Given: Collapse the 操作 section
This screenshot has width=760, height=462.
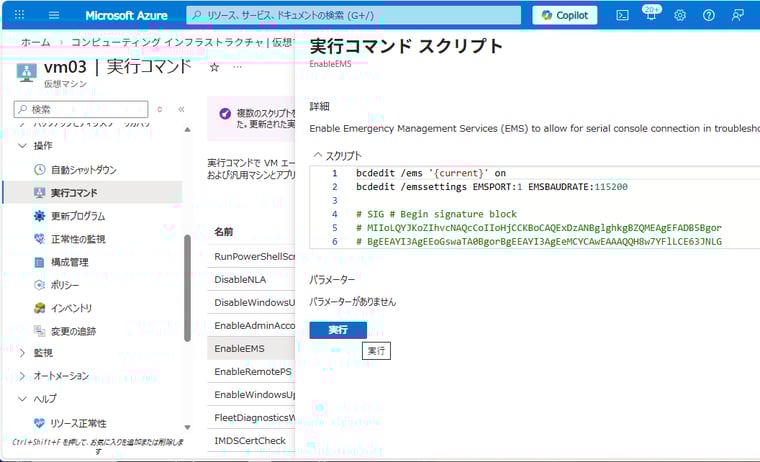Looking at the screenshot, I should 22,145.
